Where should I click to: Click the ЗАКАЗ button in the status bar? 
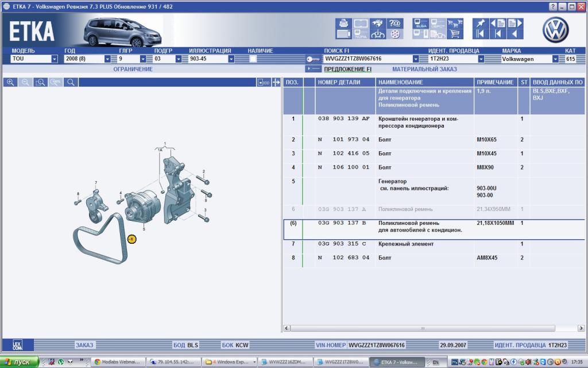click(x=84, y=345)
